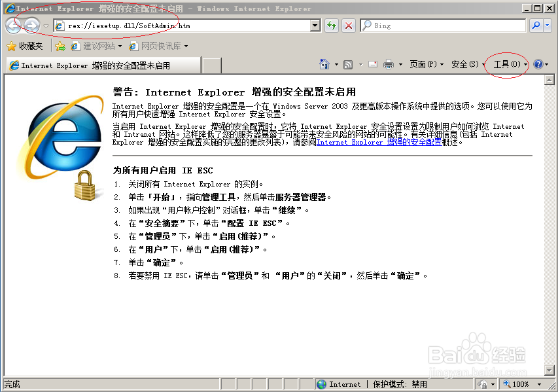Click 保护模式: 禁用 status text

[400, 384]
